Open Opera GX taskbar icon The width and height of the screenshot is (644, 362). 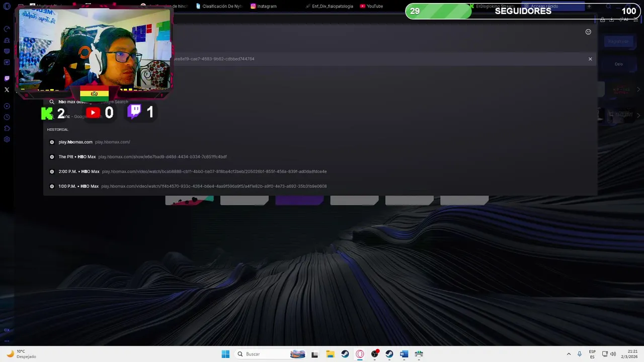[x=360, y=354]
